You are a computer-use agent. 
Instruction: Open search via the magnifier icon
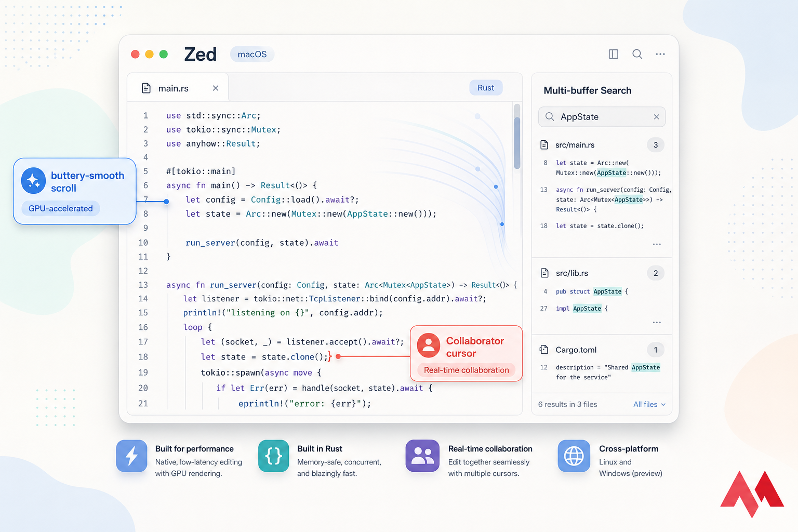click(637, 54)
